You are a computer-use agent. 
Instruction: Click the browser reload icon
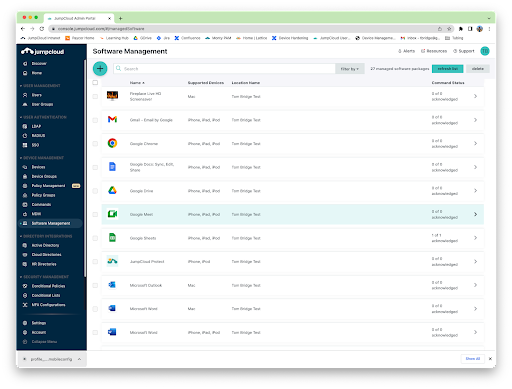(x=42, y=29)
